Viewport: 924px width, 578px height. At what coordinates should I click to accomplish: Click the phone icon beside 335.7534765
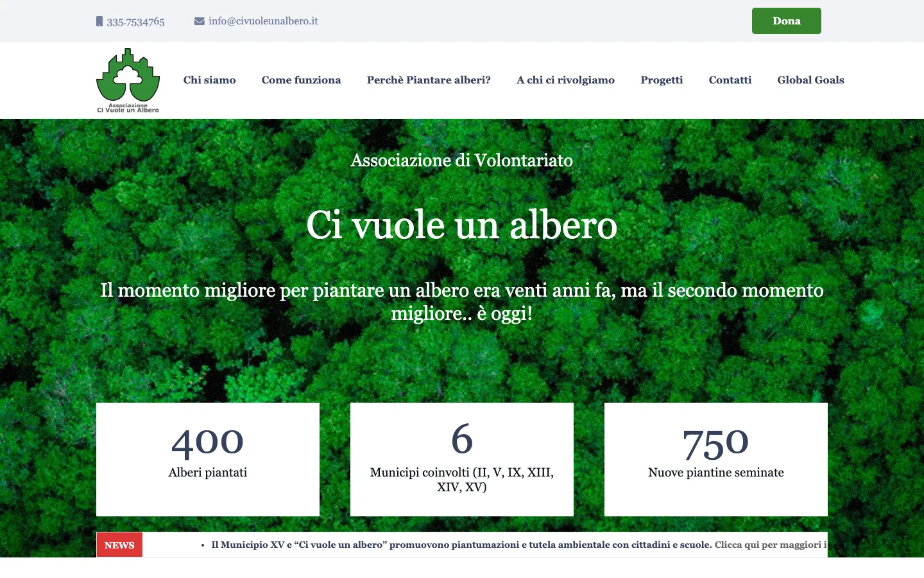tap(99, 21)
